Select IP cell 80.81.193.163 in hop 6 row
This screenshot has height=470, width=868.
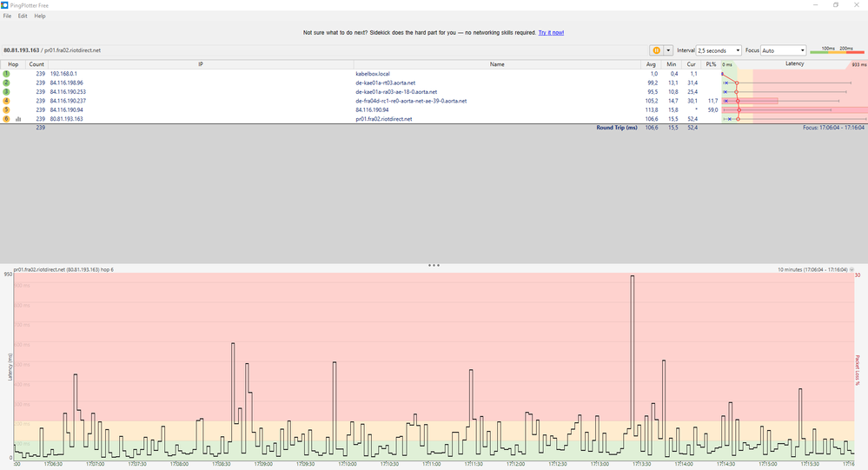tap(66, 119)
